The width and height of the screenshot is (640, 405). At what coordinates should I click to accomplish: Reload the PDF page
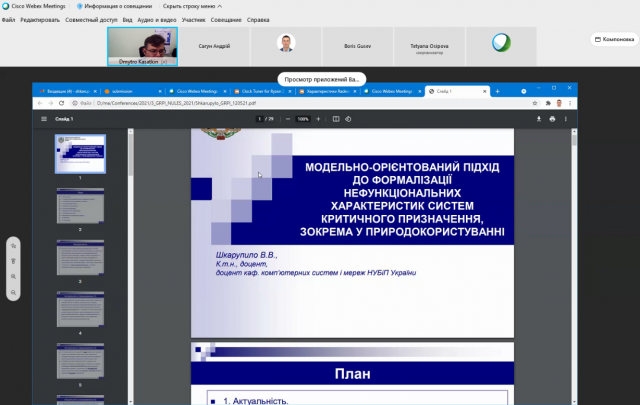[x=62, y=103]
